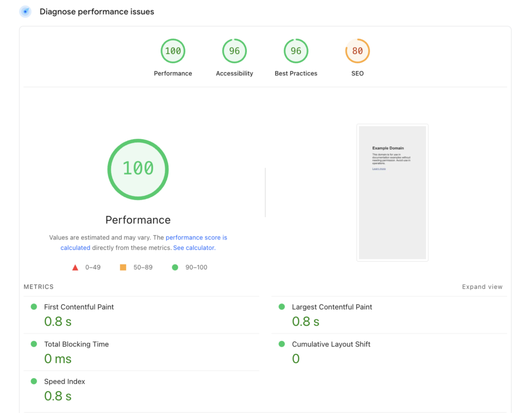Click the orange square 50–89 legend icon
Image resolution: width=532 pixels, height=413 pixels.
[x=123, y=268]
